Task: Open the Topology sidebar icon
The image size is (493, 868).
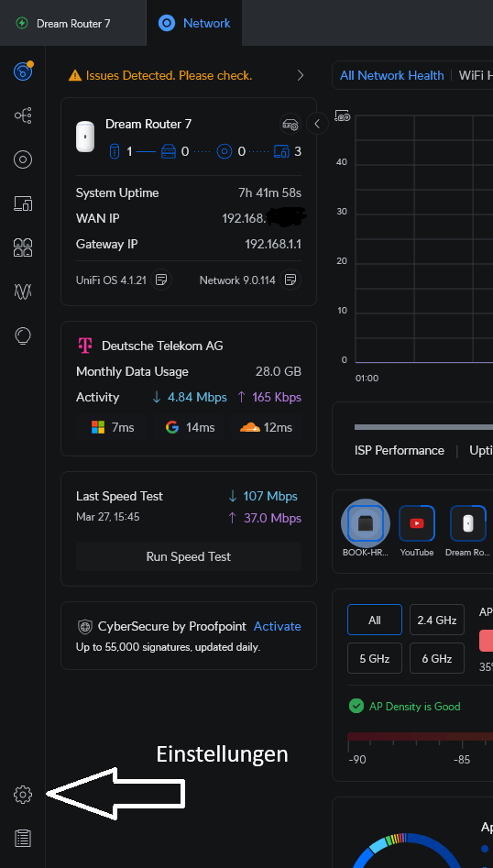Action: 23,115
